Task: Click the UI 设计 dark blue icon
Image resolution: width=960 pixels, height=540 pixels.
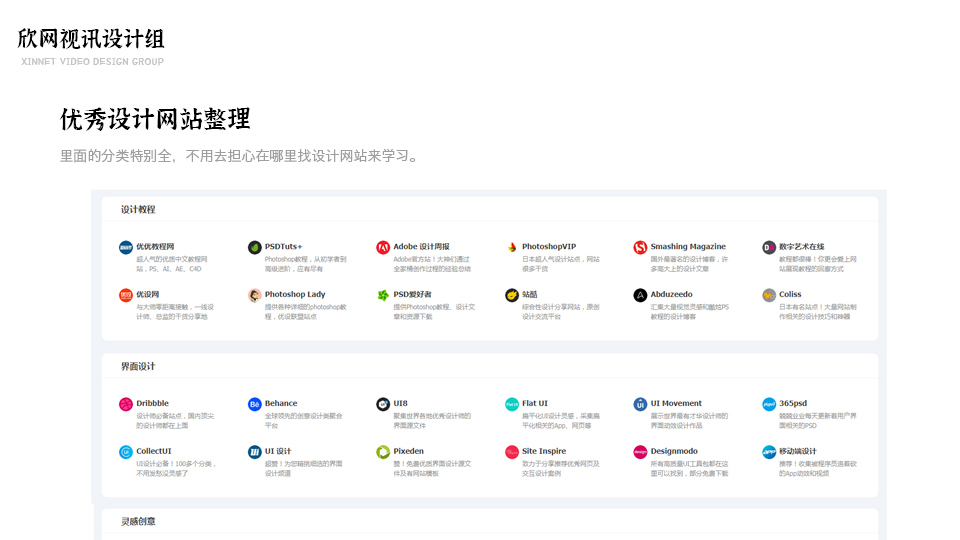Action: point(254,452)
